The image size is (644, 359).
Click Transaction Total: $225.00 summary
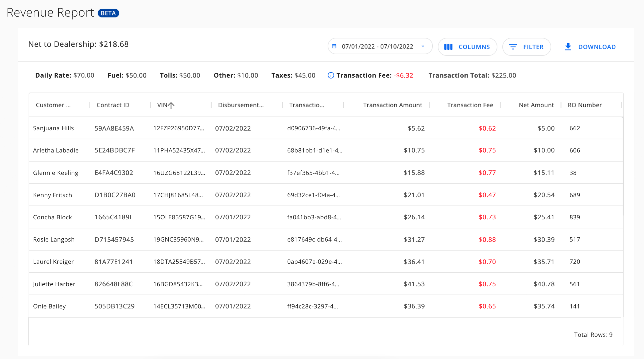pos(472,75)
